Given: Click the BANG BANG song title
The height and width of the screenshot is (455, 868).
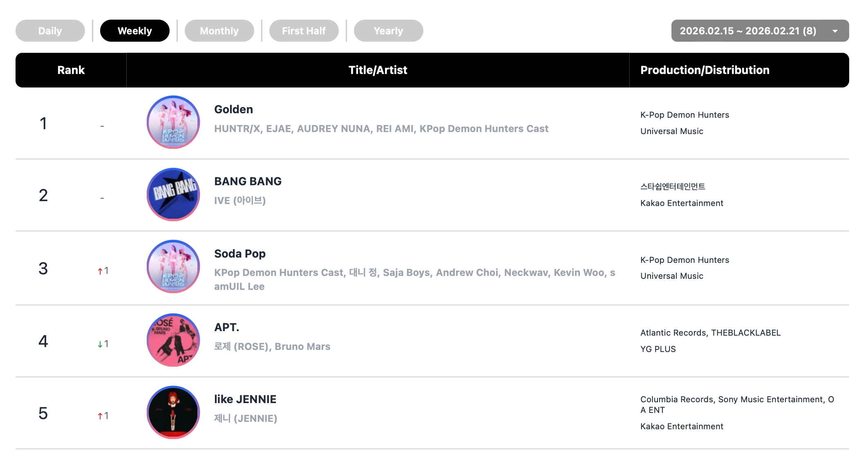Looking at the screenshot, I should [x=248, y=182].
